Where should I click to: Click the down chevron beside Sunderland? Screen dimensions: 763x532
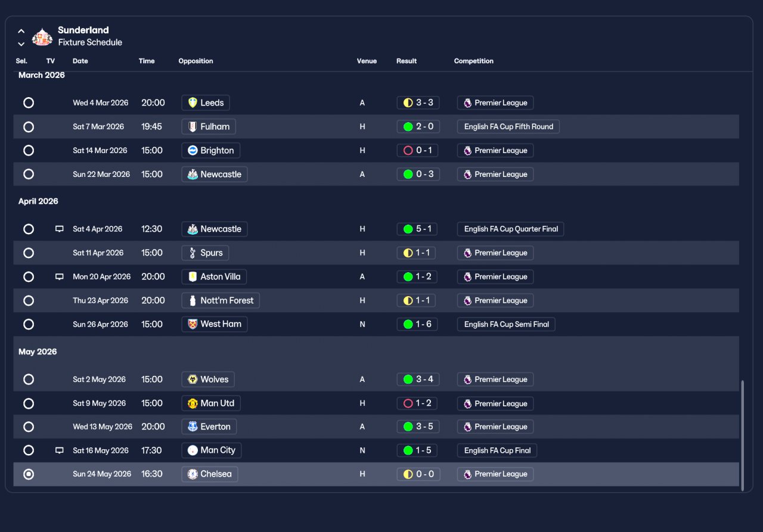(21, 43)
